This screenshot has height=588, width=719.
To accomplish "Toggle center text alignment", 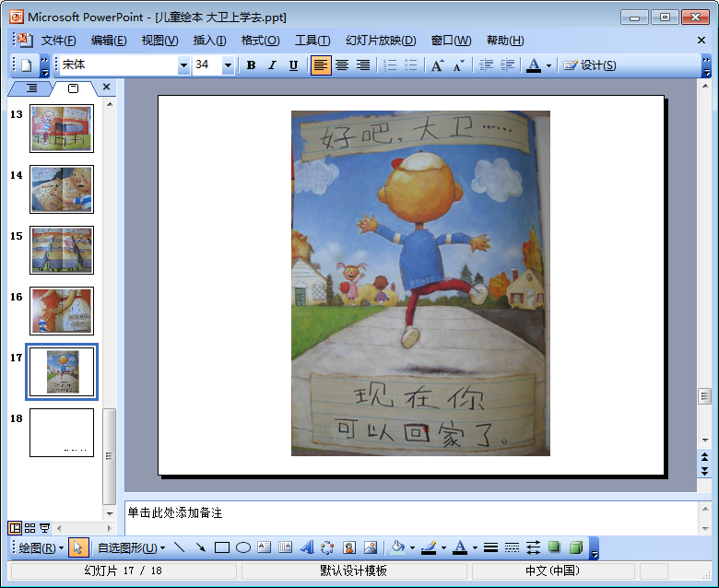I will point(342,65).
